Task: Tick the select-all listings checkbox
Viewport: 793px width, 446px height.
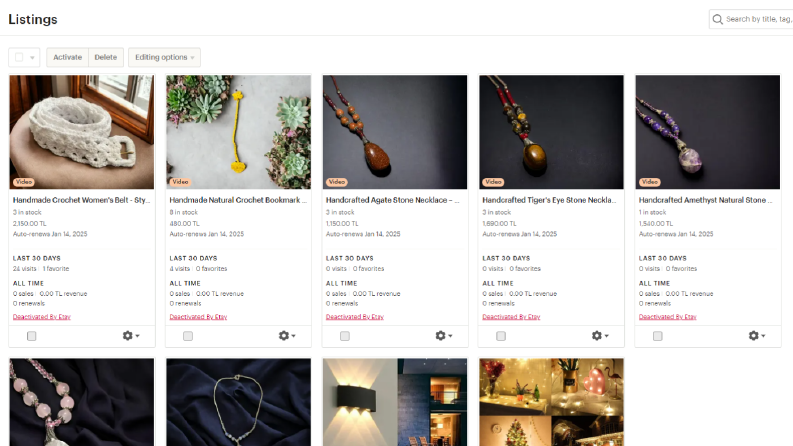Action: [19, 57]
